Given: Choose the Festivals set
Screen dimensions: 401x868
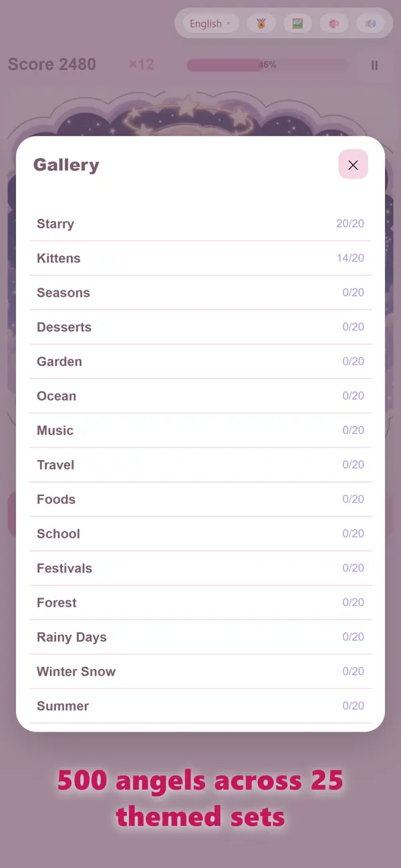Looking at the screenshot, I should point(200,568).
